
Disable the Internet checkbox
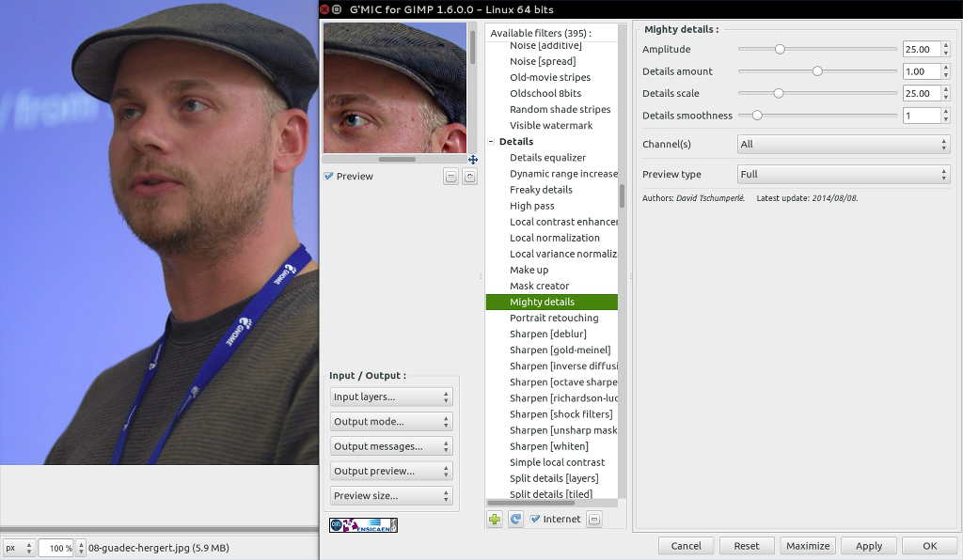click(535, 519)
